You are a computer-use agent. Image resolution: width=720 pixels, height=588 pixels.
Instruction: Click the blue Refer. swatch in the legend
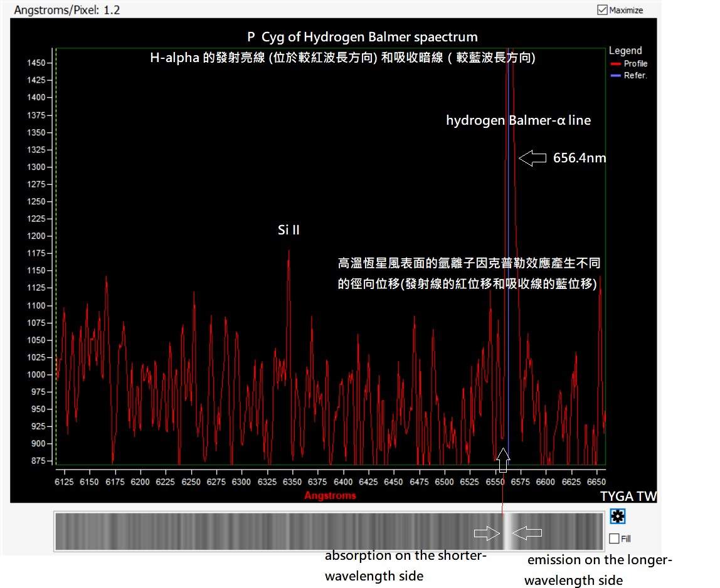click(615, 76)
